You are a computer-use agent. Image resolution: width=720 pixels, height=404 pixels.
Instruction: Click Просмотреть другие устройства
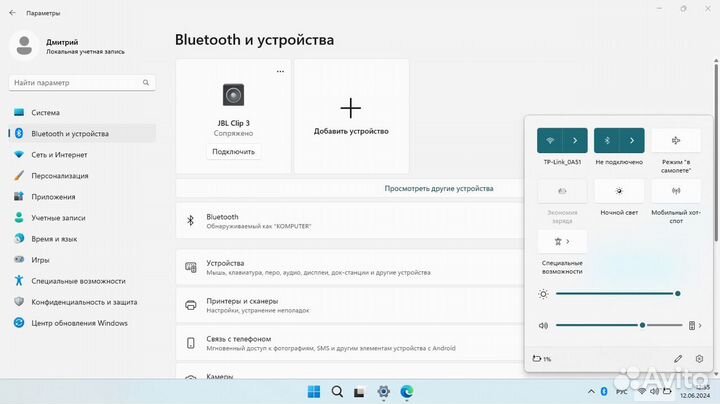(x=439, y=188)
